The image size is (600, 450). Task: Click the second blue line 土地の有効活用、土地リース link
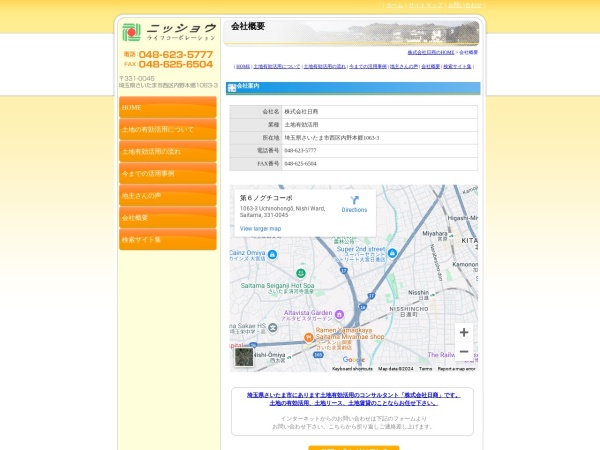(x=354, y=403)
